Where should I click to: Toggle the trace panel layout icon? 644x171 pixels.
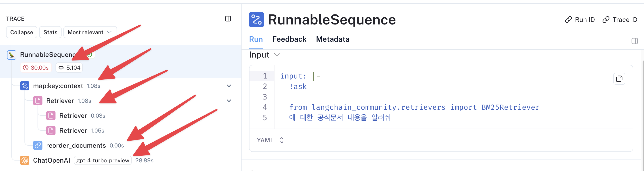[x=228, y=19]
